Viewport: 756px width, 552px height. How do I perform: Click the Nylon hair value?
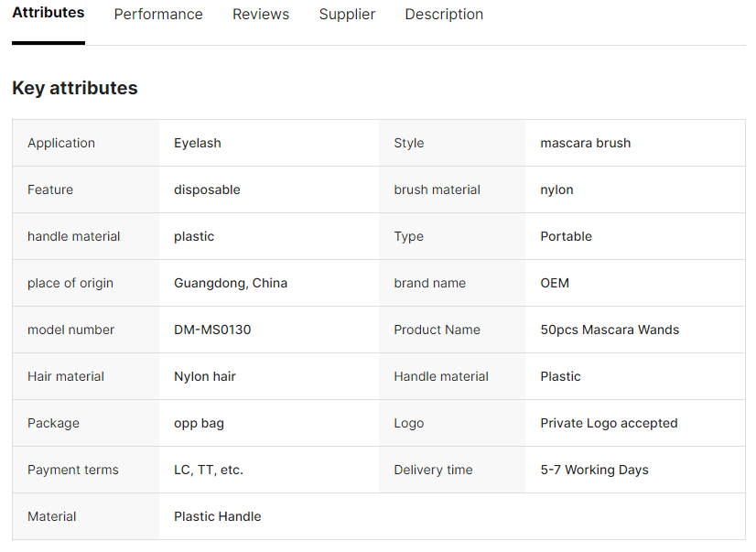coord(205,376)
